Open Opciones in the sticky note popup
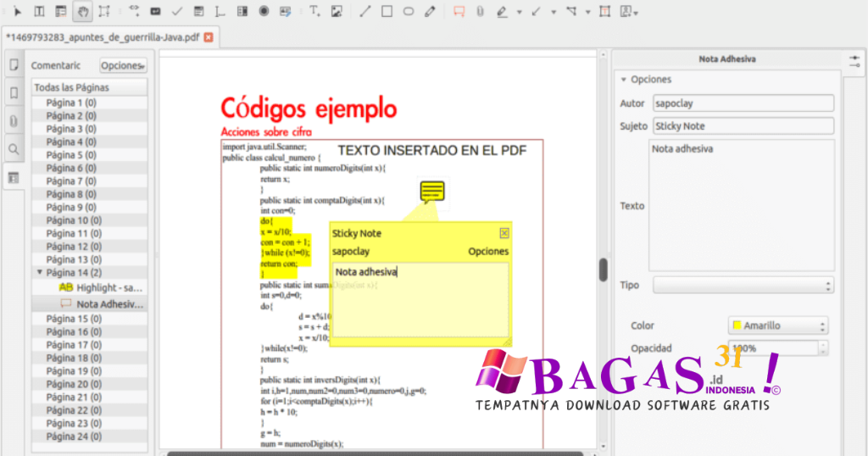Viewport: 868px width, 456px height. (488, 251)
